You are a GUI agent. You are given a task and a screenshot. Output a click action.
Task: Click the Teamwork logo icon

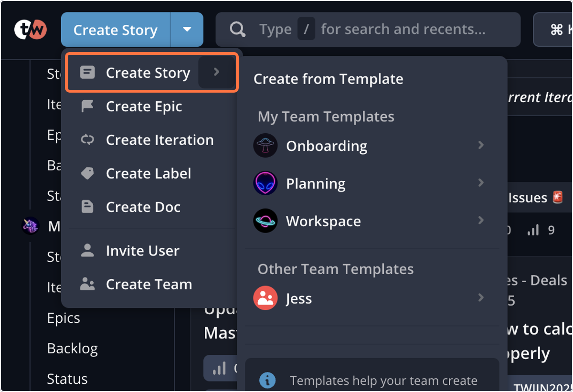(31, 30)
